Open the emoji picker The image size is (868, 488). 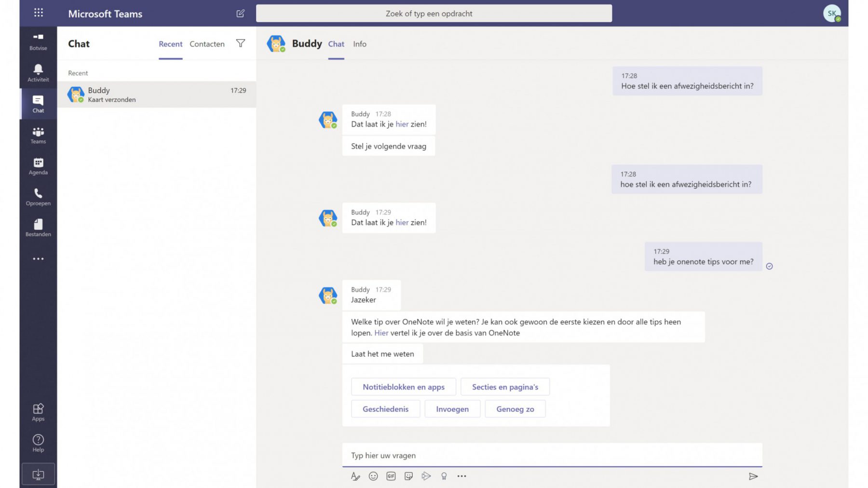coord(373,476)
